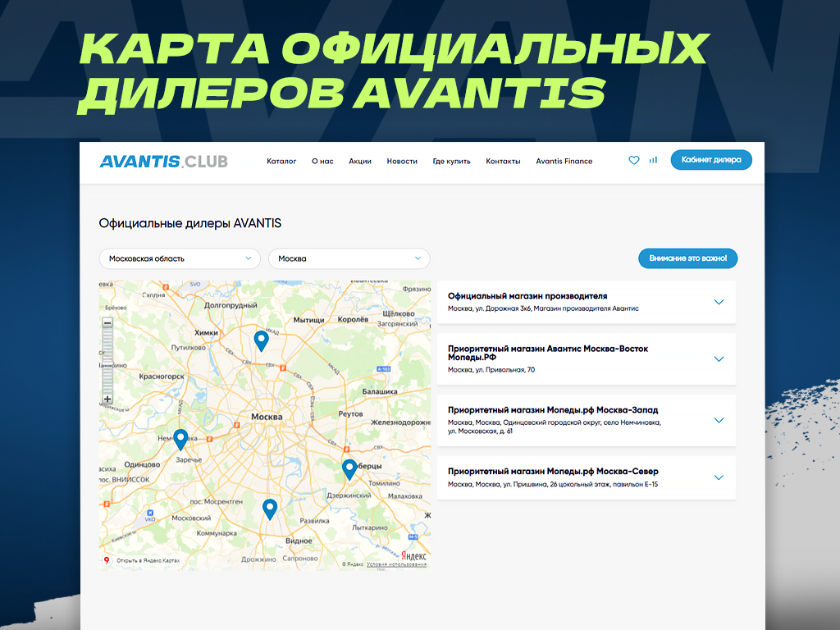Image resolution: width=840 pixels, height=630 pixels.
Task: Open the Контакты page
Action: (x=503, y=162)
